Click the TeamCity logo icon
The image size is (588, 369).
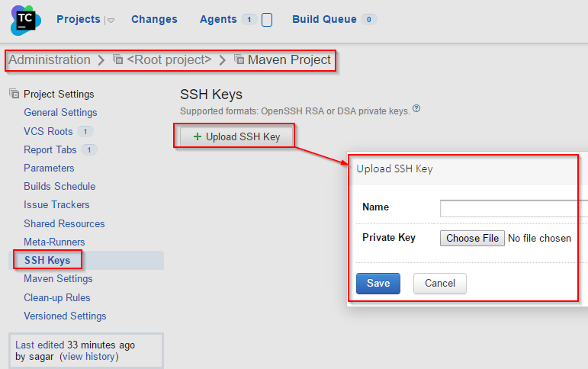(26, 21)
